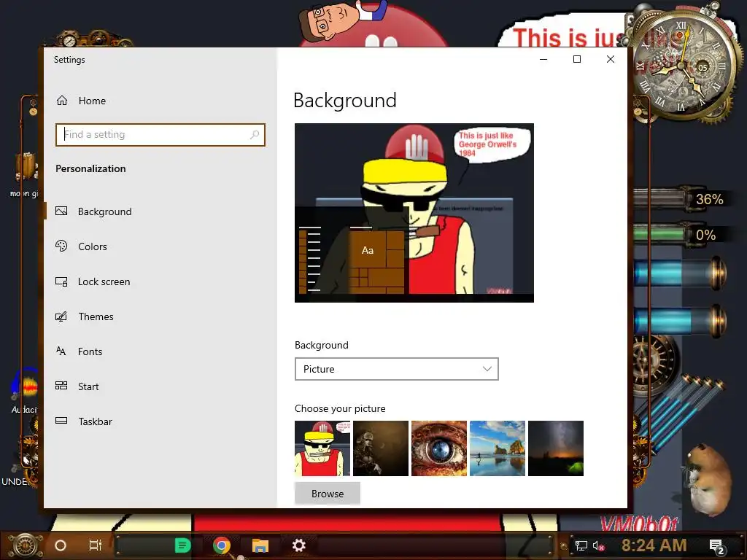The height and width of the screenshot is (560, 747).
Task: Click the Home house icon
Action: [x=62, y=101]
